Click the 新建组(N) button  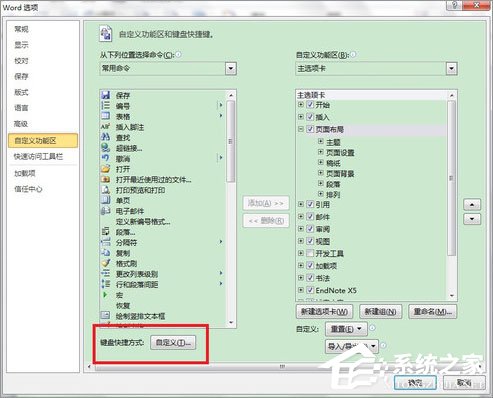[380, 312]
